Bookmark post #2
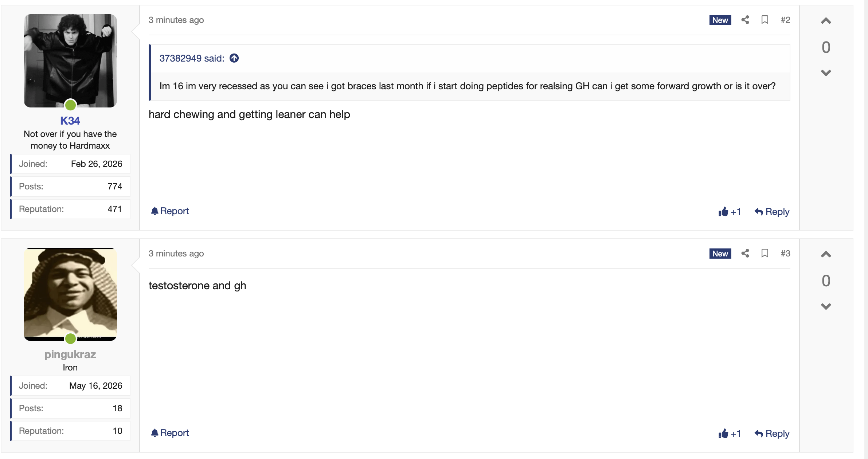 tap(765, 20)
